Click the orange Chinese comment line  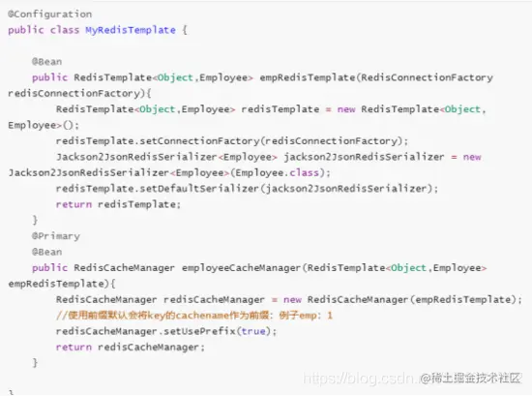click(194, 316)
